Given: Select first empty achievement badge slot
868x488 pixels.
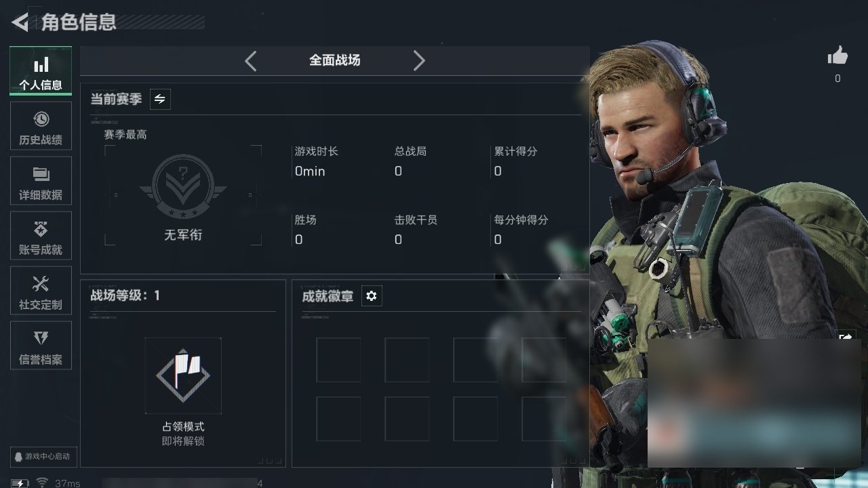Looking at the screenshot, I should click(x=338, y=360).
